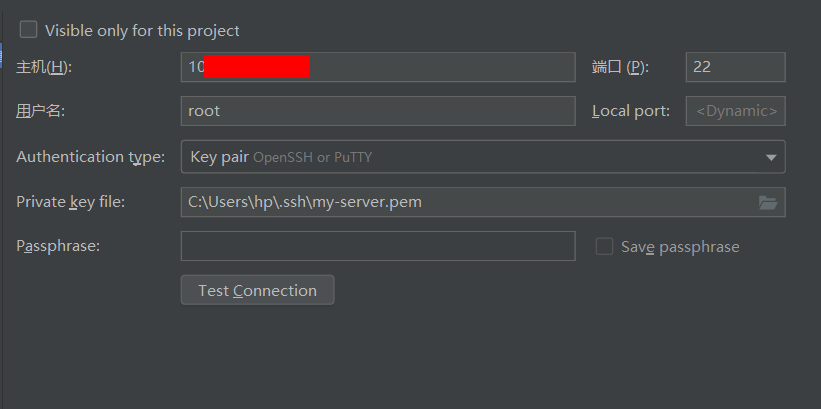
Task: Click the 主机(H) label
Action: click(44, 67)
